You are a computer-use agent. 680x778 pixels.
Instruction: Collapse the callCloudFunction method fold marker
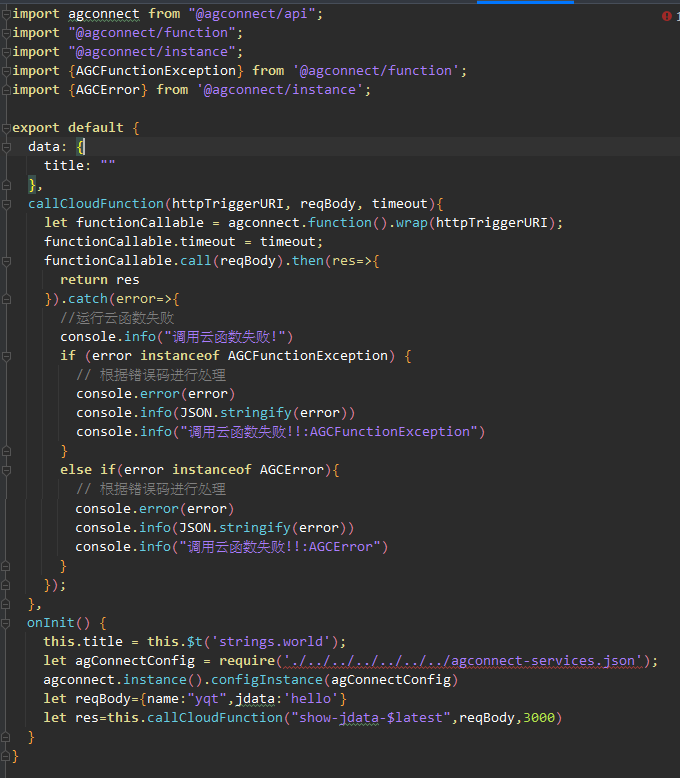pyautogui.click(x=6, y=204)
